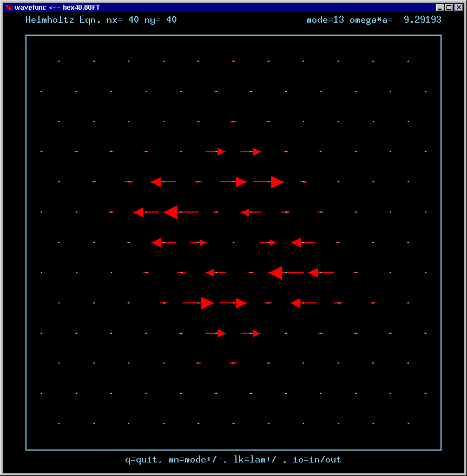This screenshot has height=476, width=467.
Task: Click the value 9.29193
Action: pos(423,20)
